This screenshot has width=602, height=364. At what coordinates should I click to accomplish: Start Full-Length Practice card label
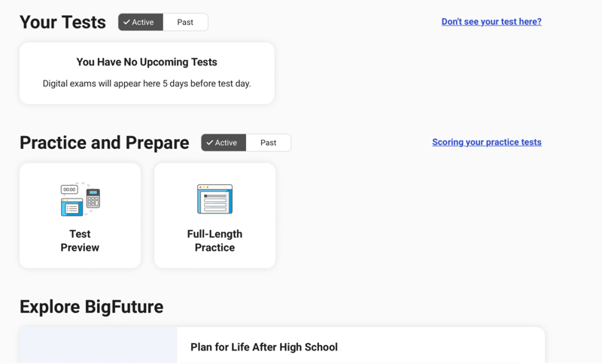[x=214, y=241]
